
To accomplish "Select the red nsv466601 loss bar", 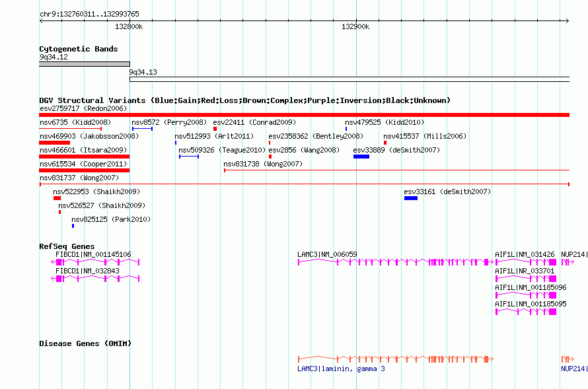I will pos(85,157).
